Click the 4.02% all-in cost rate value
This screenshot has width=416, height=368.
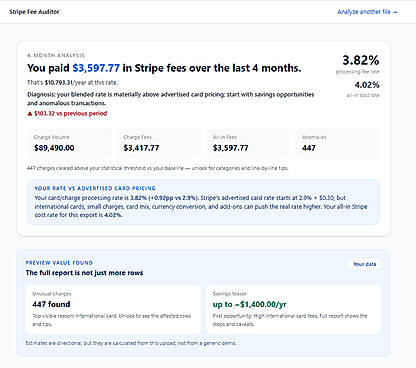click(x=367, y=85)
